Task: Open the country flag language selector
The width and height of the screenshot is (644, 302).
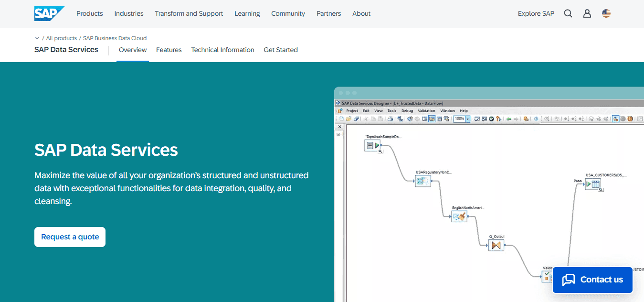Action: tap(606, 13)
